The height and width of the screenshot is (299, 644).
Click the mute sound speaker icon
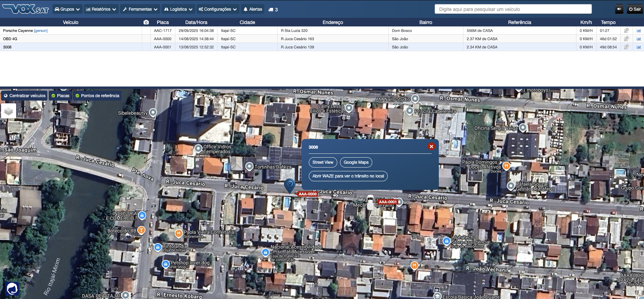pos(619,9)
